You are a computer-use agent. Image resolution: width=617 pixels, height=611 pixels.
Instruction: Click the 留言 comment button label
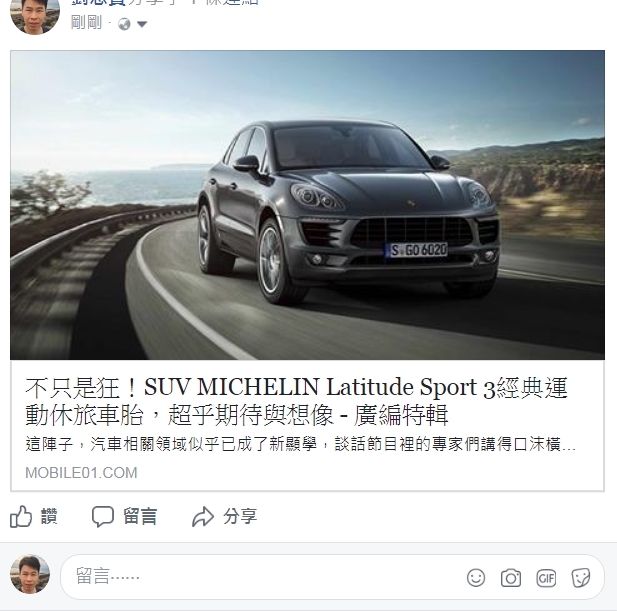[x=140, y=516]
